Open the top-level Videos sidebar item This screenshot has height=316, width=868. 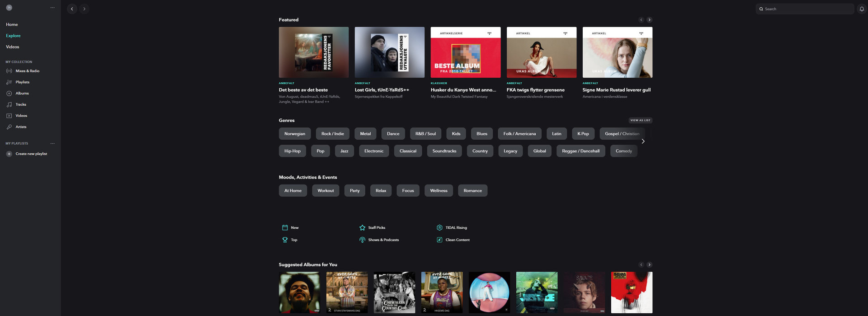13,47
